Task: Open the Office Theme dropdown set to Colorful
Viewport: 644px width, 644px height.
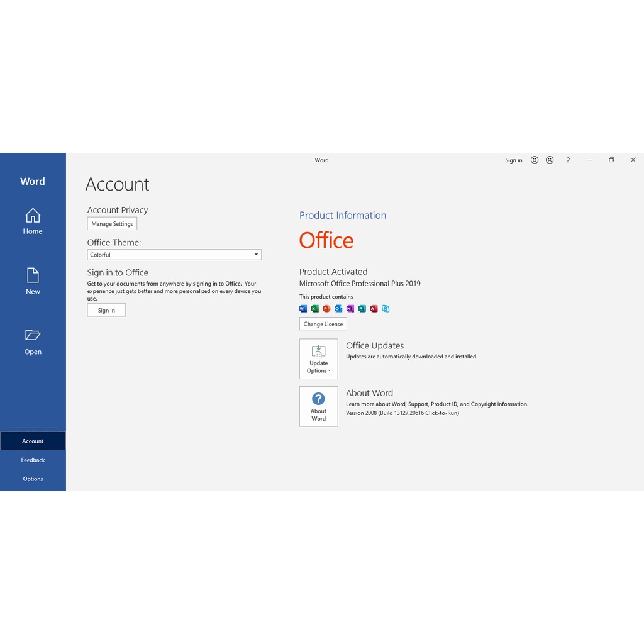Action: click(174, 255)
